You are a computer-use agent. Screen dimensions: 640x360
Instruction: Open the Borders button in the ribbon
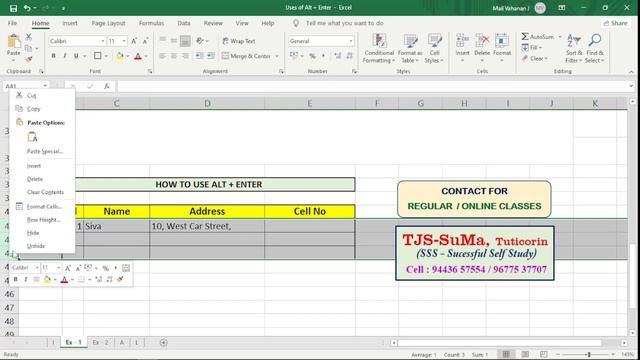click(98, 56)
